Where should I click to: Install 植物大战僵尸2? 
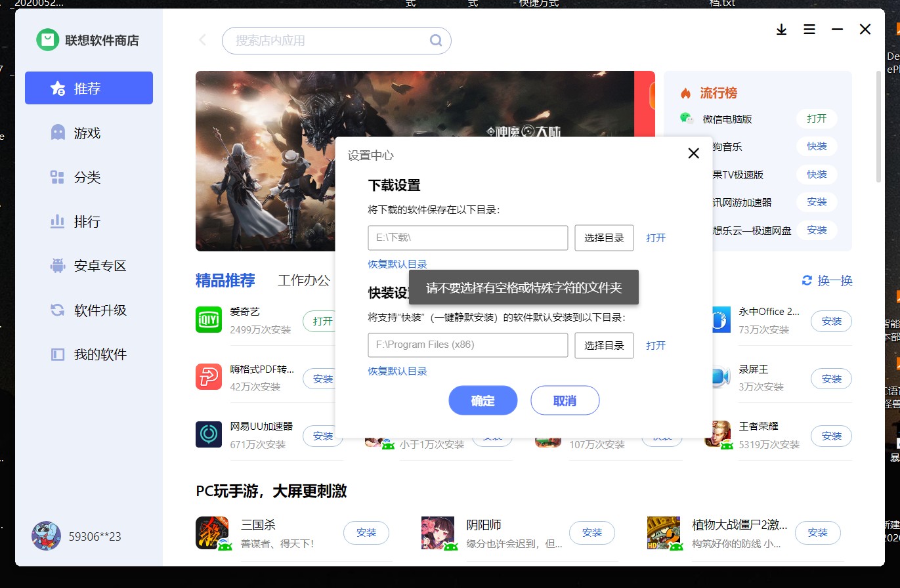pos(818,533)
